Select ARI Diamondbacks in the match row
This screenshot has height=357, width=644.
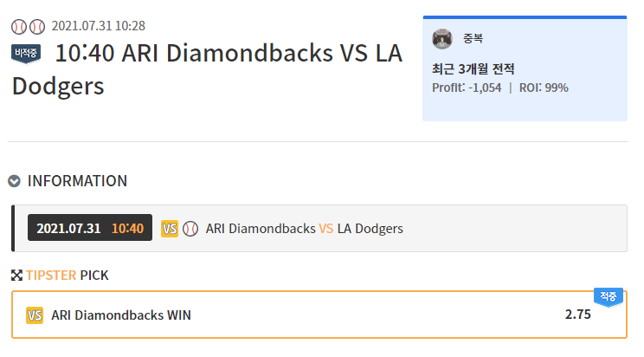pos(261,229)
